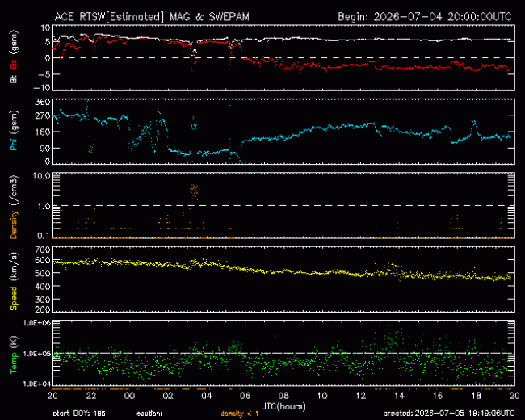Click the orange 'density < 1' legend text

240,414
